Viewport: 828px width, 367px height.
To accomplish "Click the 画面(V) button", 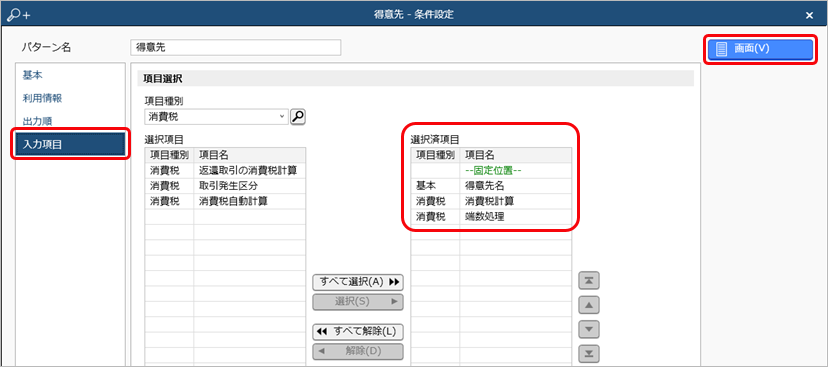I will 760,49.
